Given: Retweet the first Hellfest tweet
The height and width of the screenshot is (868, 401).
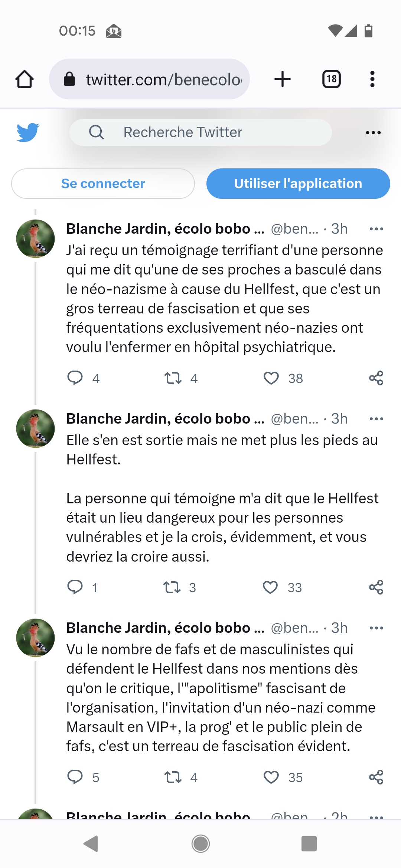Looking at the screenshot, I should tap(173, 378).
